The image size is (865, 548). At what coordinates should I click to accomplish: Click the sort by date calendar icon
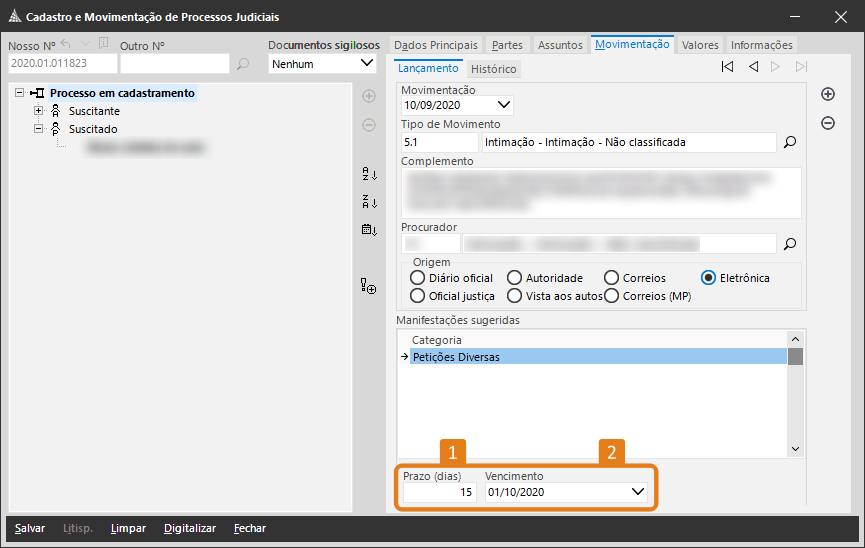pos(369,230)
